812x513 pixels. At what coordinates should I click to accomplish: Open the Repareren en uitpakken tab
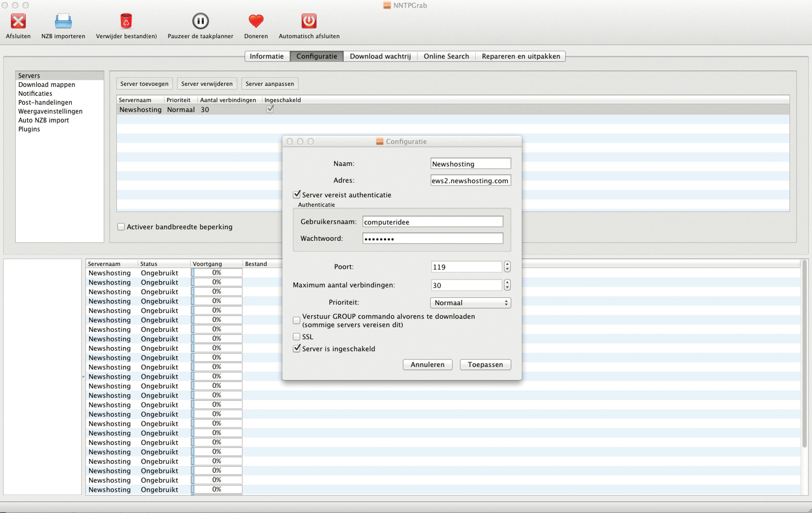coord(521,56)
